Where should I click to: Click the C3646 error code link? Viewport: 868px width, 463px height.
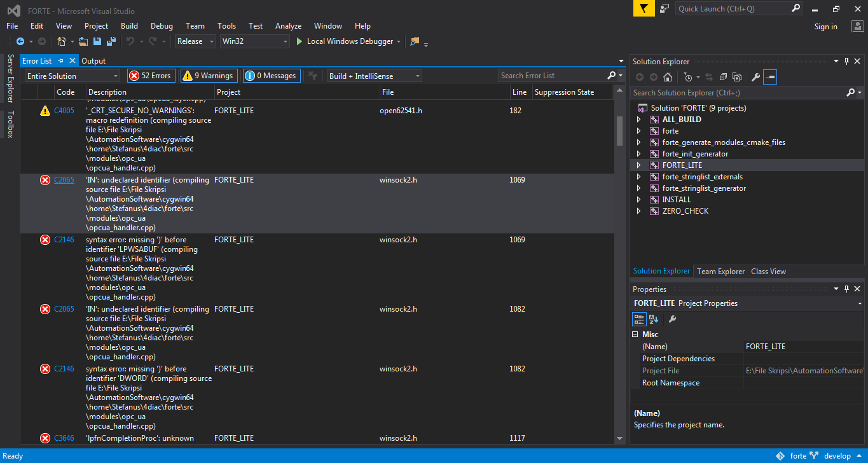click(64, 438)
